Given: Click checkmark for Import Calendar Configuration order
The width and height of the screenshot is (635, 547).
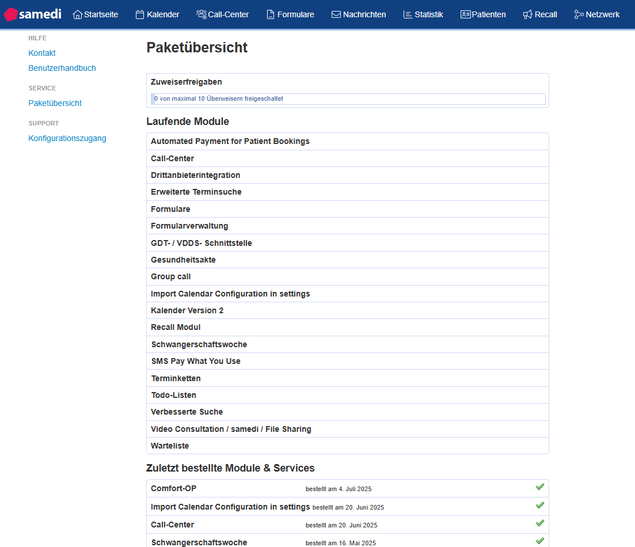Looking at the screenshot, I should coord(539,507).
